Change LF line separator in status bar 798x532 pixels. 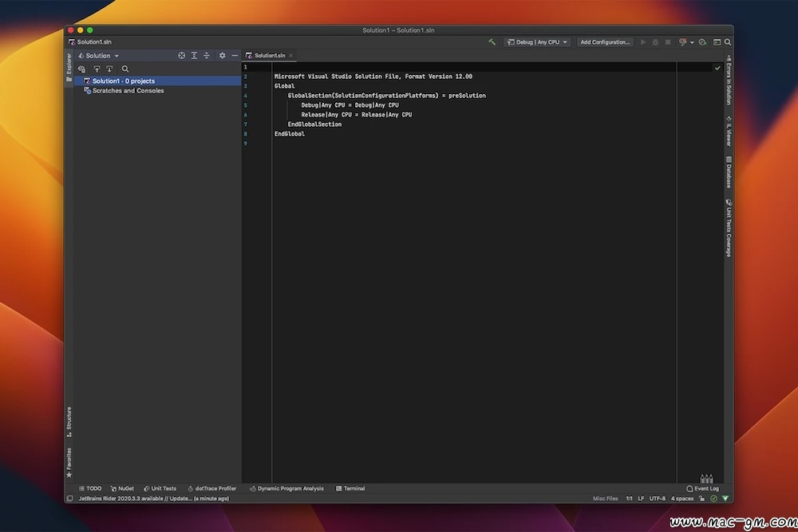point(641,499)
